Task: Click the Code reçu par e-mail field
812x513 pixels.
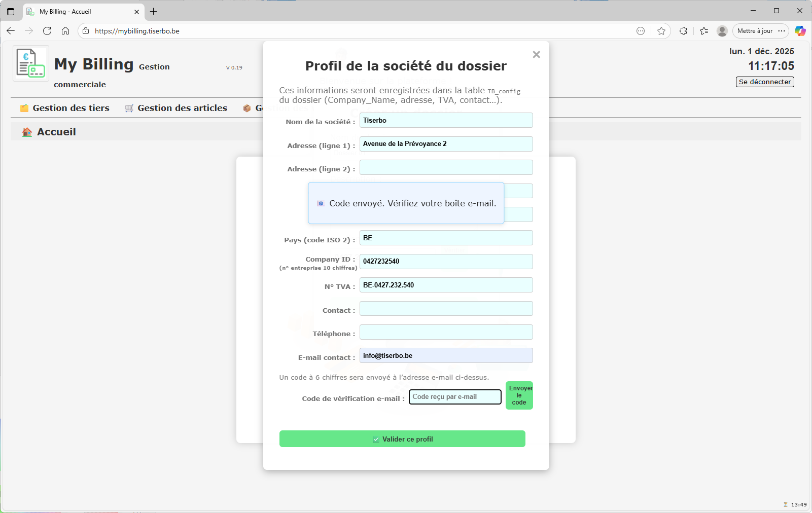Action: [x=454, y=397]
